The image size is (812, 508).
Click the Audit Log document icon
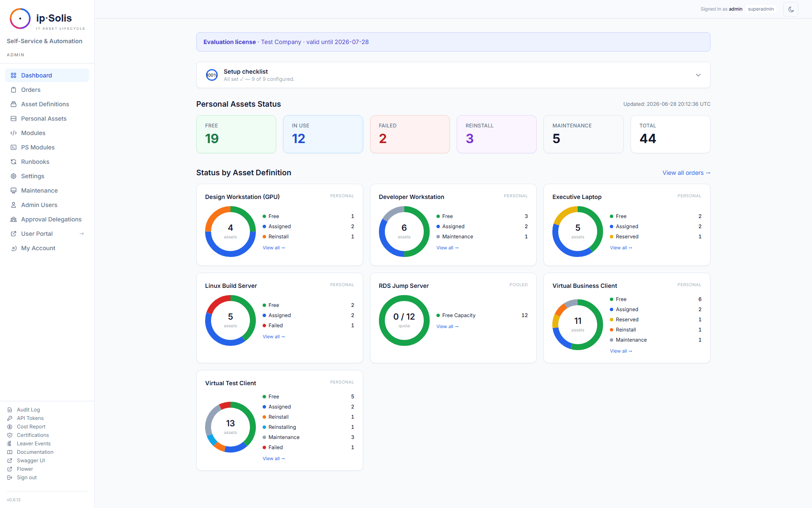(x=10, y=410)
